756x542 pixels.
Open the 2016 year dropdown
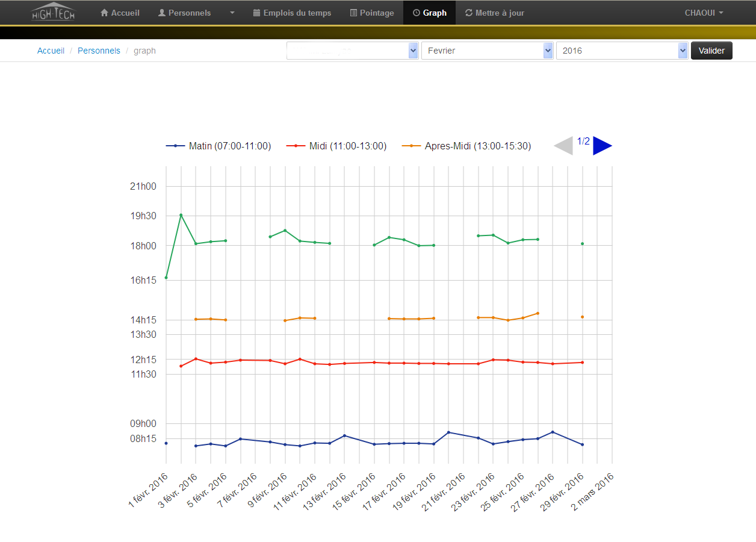(622, 51)
